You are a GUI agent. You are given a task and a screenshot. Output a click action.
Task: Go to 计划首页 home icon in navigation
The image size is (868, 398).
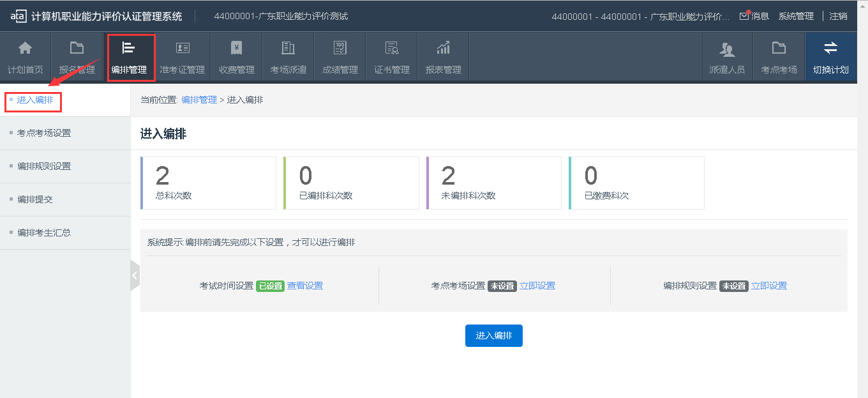[25, 48]
